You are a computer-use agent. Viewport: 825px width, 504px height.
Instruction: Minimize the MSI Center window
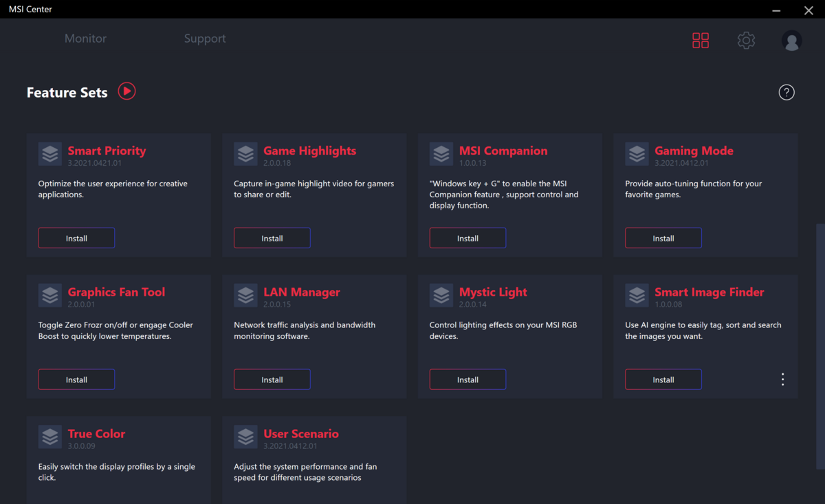(x=777, y=10)
